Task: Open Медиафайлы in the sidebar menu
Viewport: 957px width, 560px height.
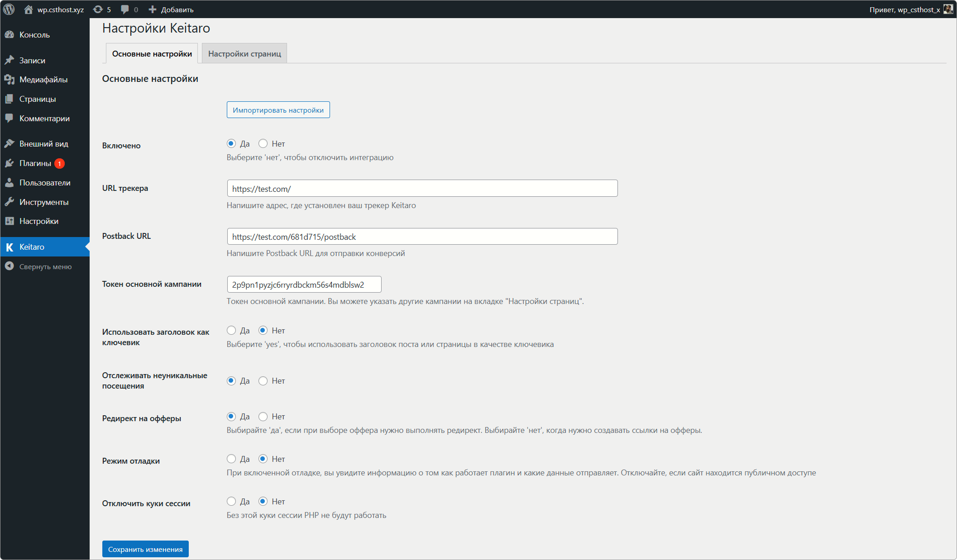Action: click(x=45, y=80)
